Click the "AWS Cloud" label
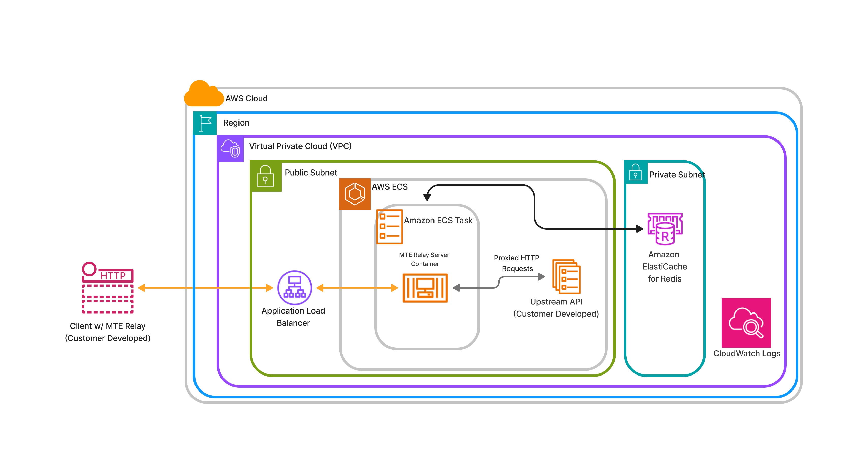The height and width of the screenshot is (469, 868). pyautogui.click(x=246, y=98)
